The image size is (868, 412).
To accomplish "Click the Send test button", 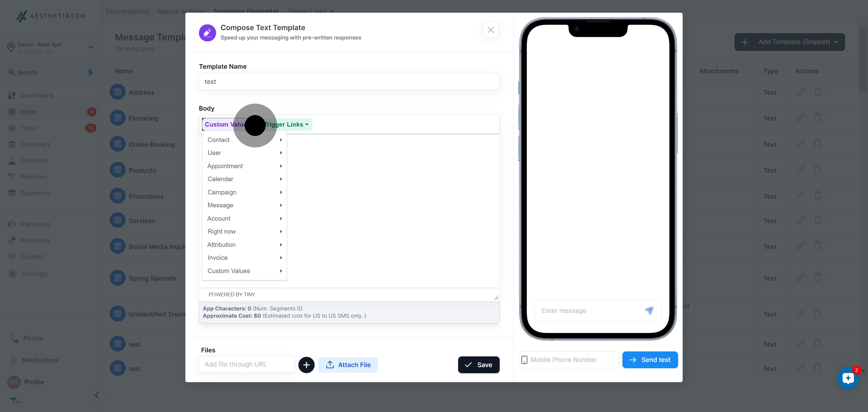I will click(650, 360).
